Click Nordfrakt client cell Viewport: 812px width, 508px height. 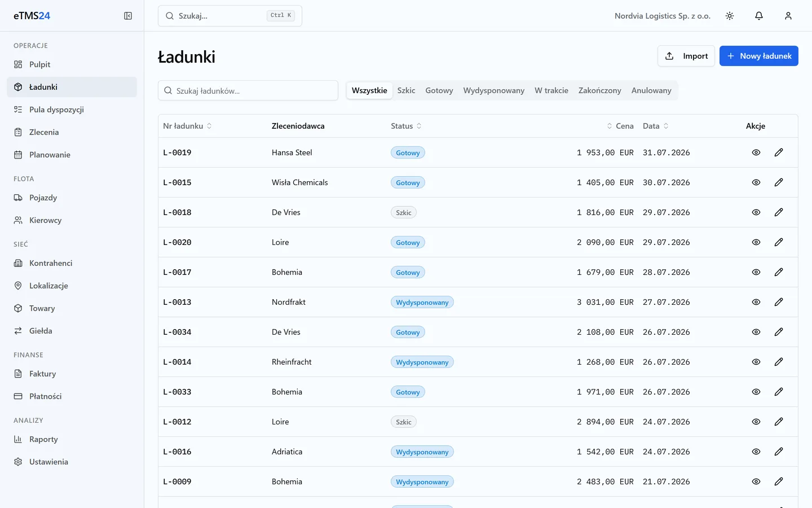tap(289, 302)
